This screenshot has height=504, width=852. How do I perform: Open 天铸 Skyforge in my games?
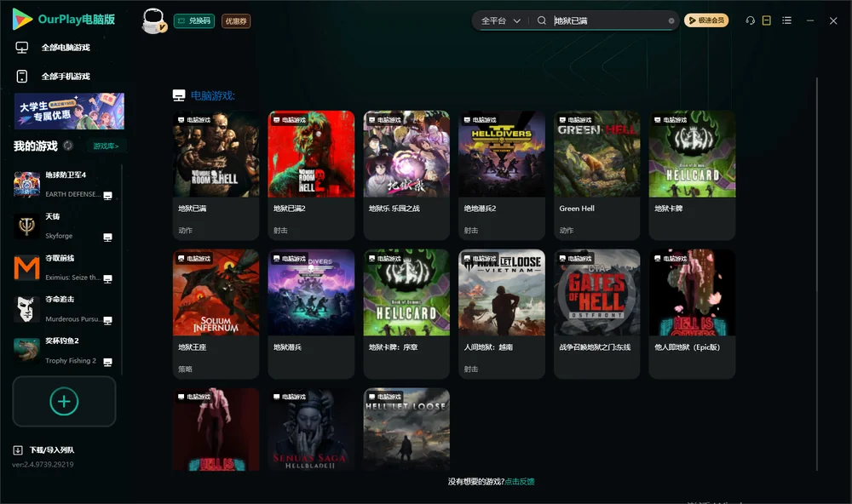pyautogui.click(x=64, y=226)
